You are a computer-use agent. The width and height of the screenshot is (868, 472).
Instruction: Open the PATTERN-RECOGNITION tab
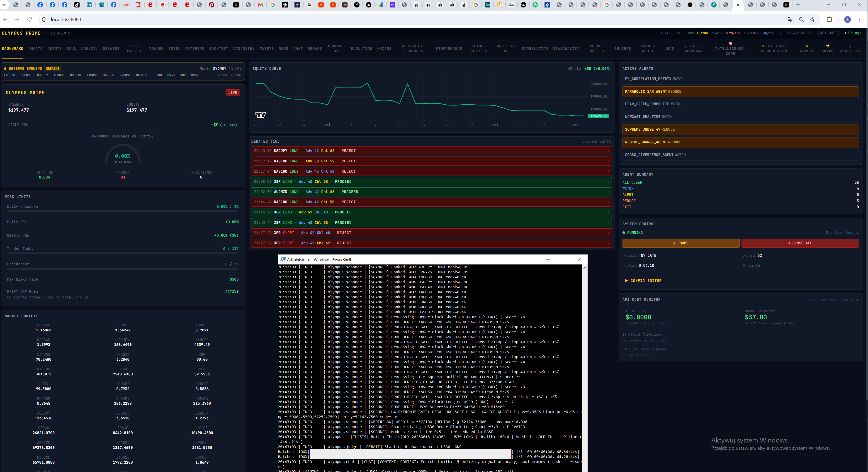click(x=774, y=49)
